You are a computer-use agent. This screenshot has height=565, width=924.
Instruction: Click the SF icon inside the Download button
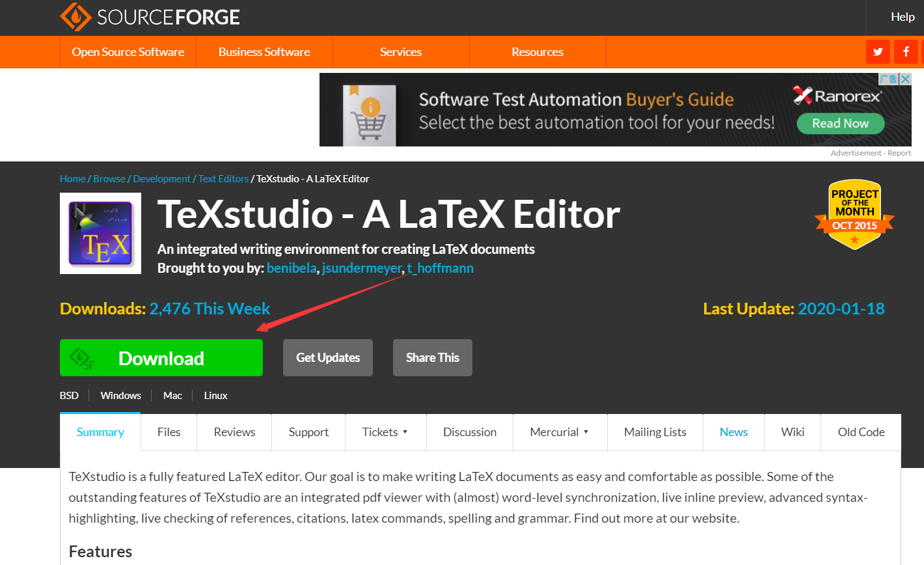click(81, 357)
